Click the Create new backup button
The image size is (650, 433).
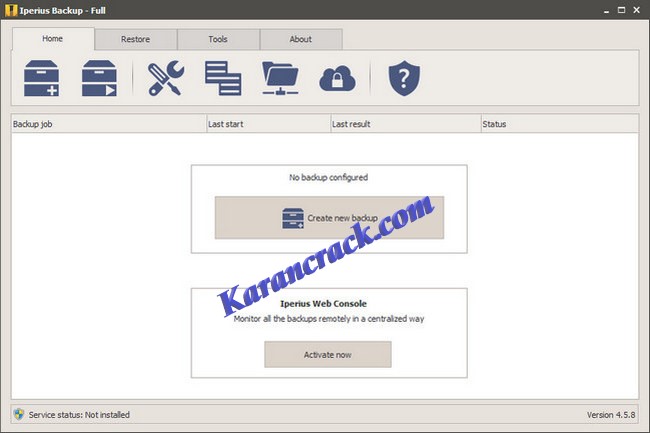tap(329, 218)
